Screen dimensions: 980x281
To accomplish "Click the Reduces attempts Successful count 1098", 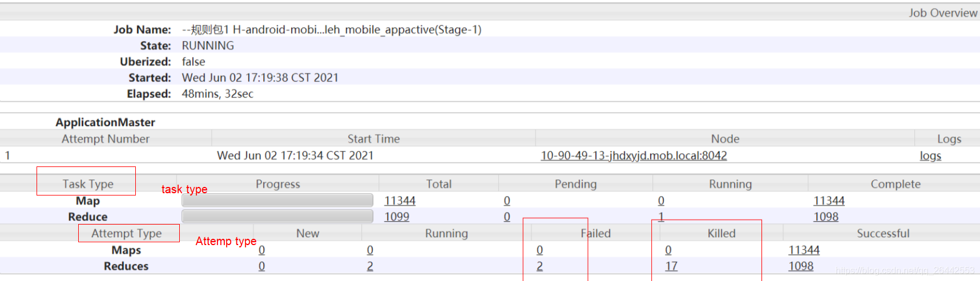I will tap(801, 266).
